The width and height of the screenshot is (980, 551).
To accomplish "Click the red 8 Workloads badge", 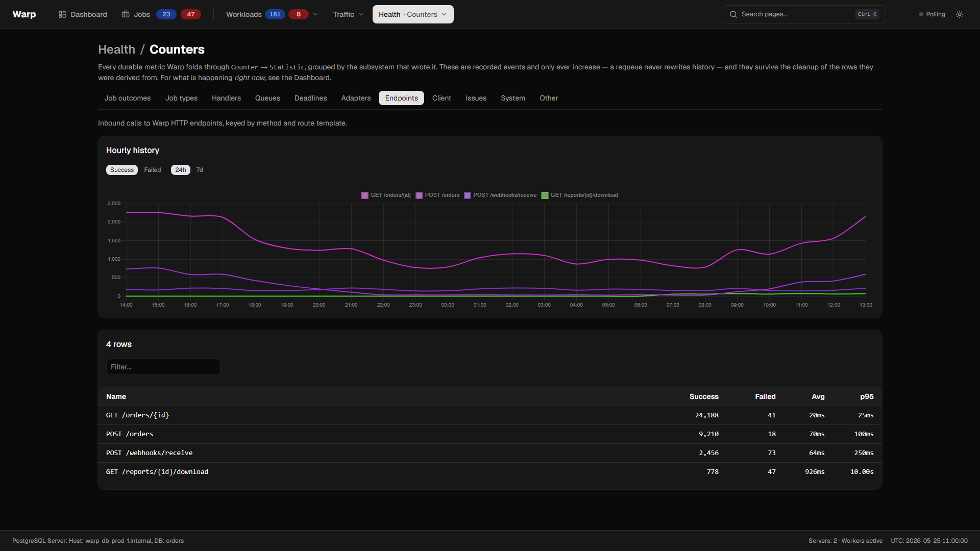I will tap(299, 14).
